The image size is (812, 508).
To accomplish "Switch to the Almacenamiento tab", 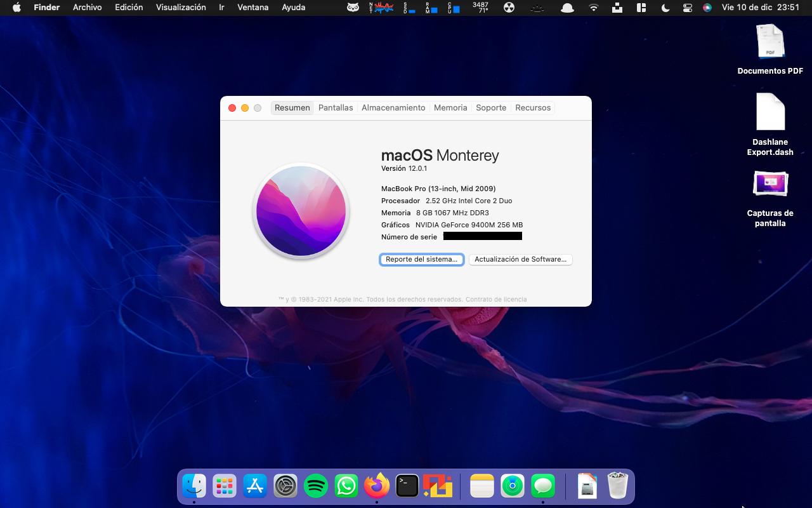I will point(393,108).
